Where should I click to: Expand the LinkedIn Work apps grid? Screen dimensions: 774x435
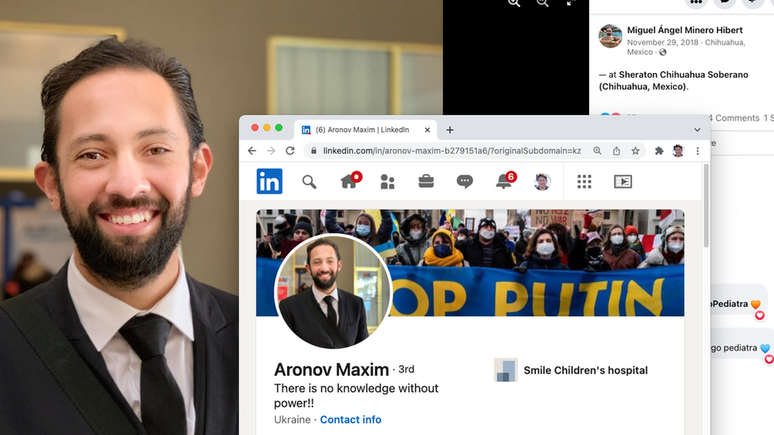pos(584,181)
